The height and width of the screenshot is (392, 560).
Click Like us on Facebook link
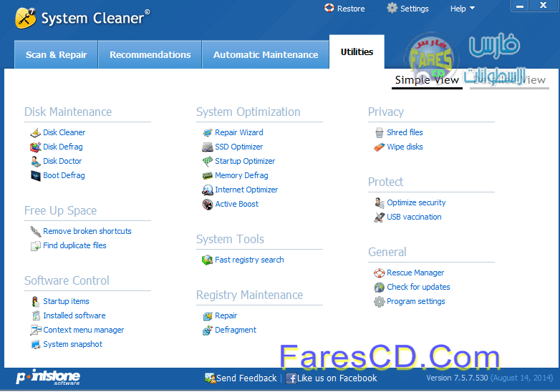pyautogui.click(x=337, y=378)
